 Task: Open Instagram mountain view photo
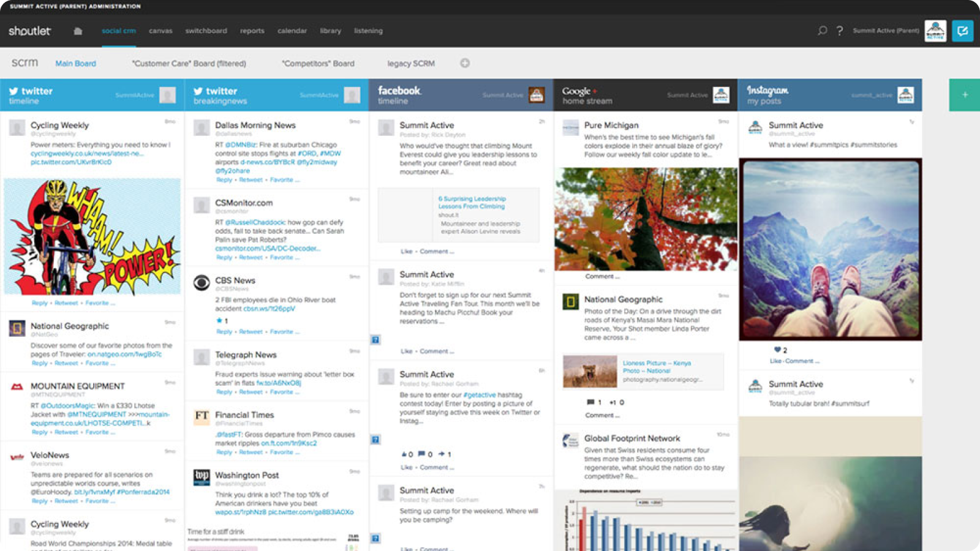pos(830,249)
